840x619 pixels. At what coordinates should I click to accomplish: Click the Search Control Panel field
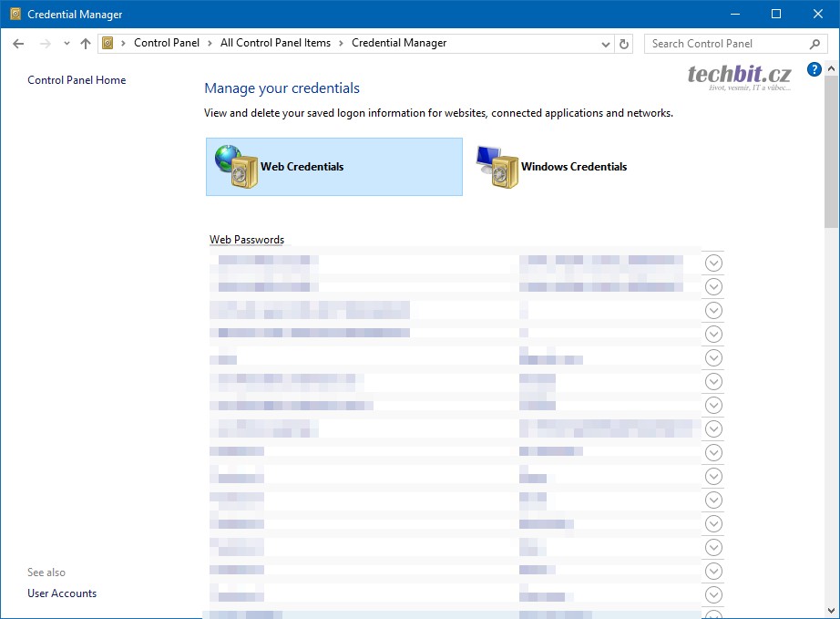click(724, 44)
